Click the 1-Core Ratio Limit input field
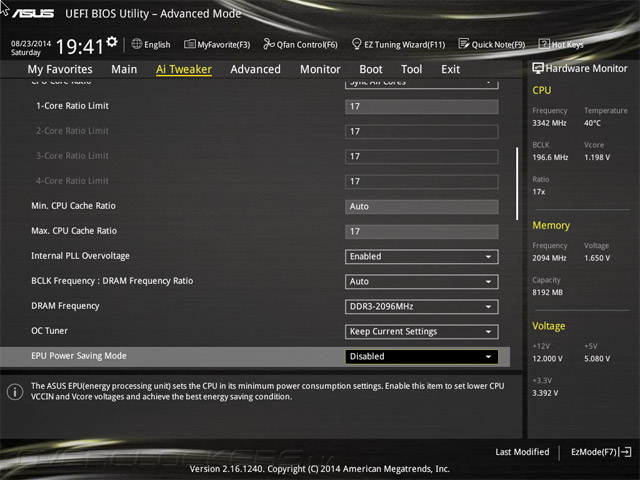640x480 pixels. coord(422,107)
